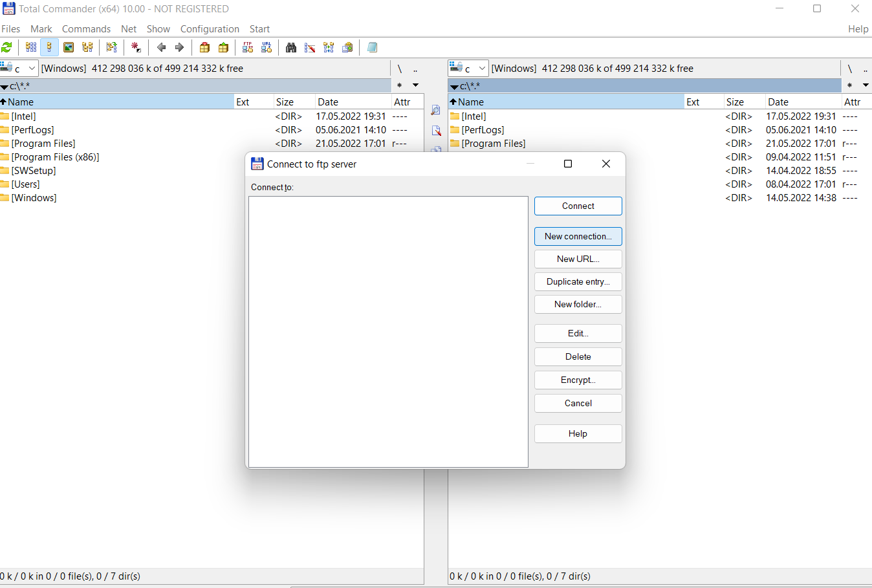
Task: Switch to Brief file names view icon
Action: 30,47
